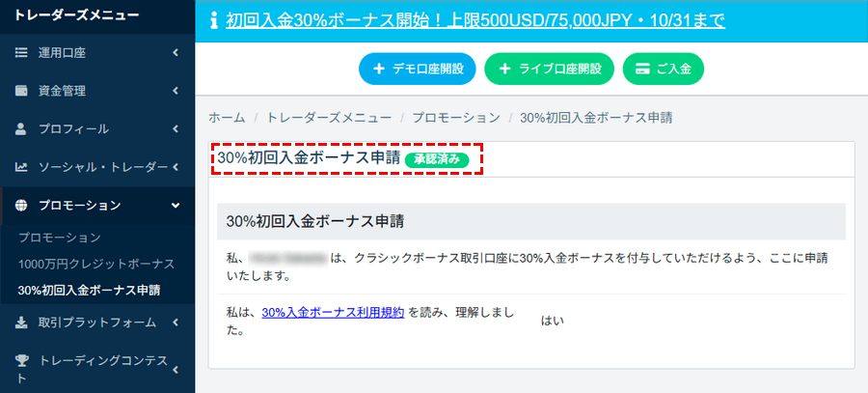Expand the ソーシャル・トレーダー chevron
868x393 pixels.
[x=175, y=167]
